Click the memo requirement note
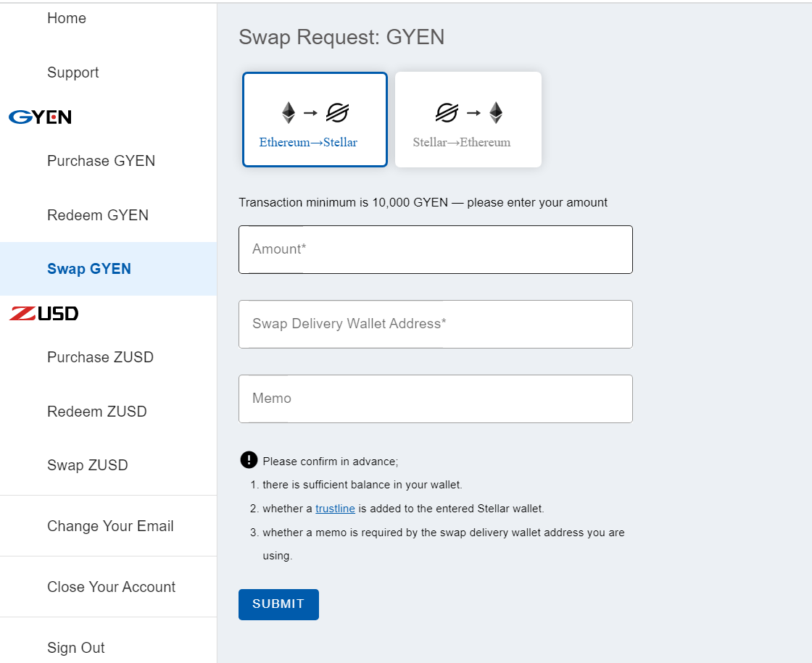This screenshot has height=663, width=812. [443, 544]
